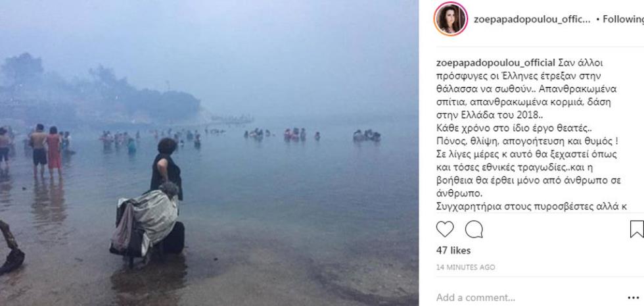This screenshot has height=306, width=644.
Task: Select the blanket-covered person in wheelchair
Action: tap(147, 220)
